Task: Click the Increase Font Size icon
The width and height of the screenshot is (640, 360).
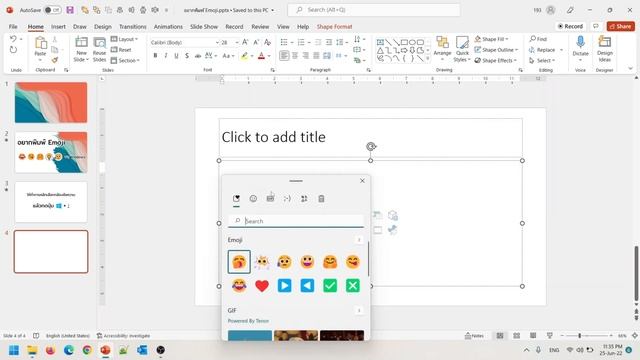Action: [245, 42]
